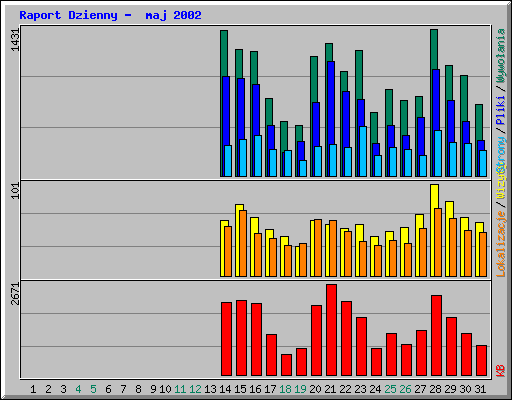
Task: Click the blue "Pliki" legend label
Action: 501,110
